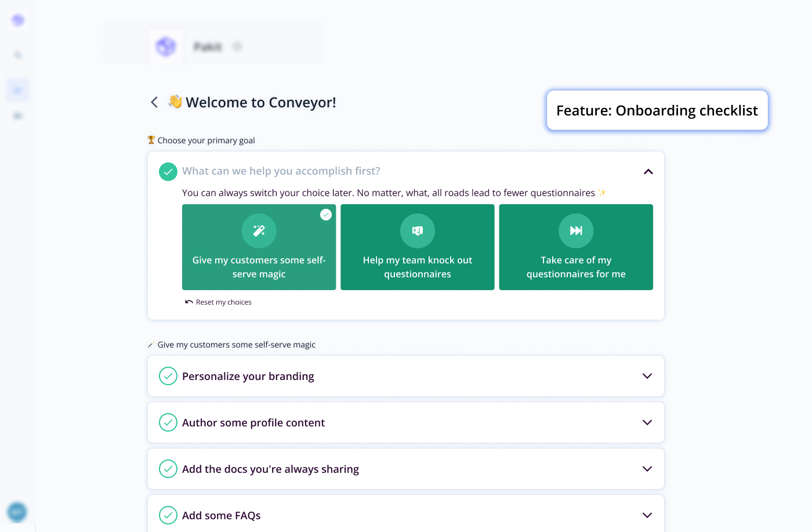Image resolution: width=812 pixels, height=532 pixels.
Task: Collapse the "What can we help you accomplish first?" section
Action: [648, 172]
